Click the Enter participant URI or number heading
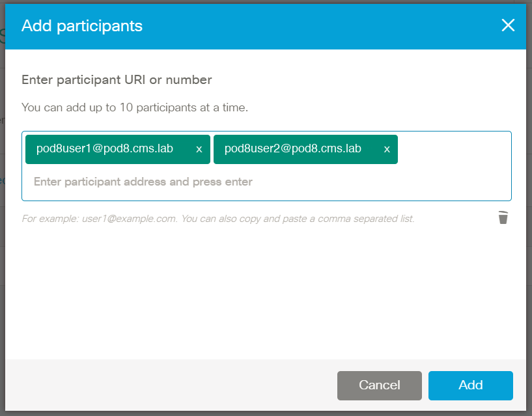This screenshot has width=532, height=416. tap(117, 79)
